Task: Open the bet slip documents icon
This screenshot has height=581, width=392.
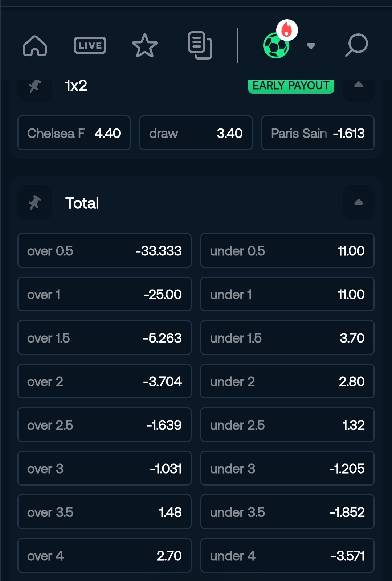Action: [x=200, y=45]
